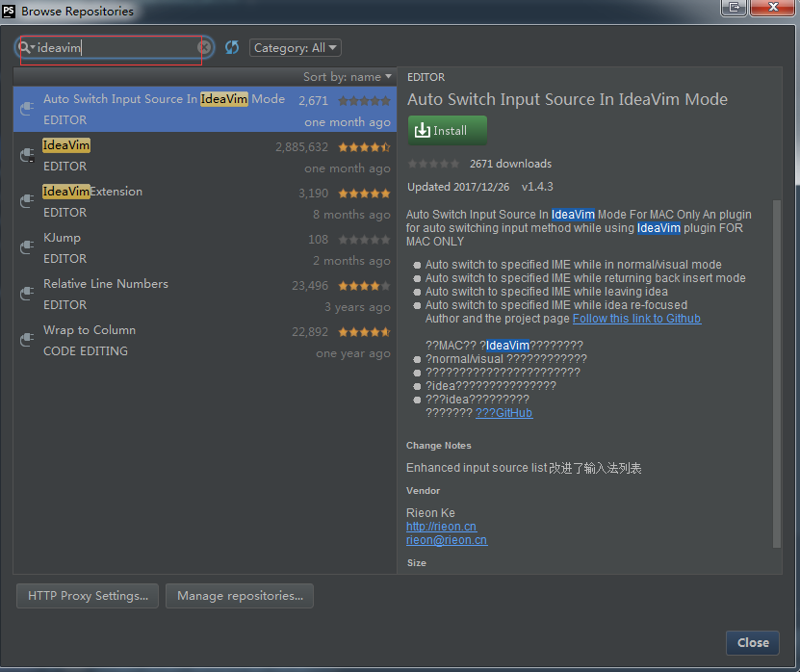Select the Relative Line Numbers plugin

pyautogui.click(x=205, y=294)
